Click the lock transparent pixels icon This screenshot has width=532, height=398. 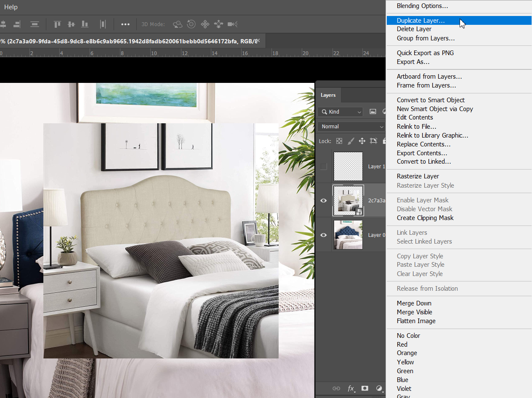(339, 141)
